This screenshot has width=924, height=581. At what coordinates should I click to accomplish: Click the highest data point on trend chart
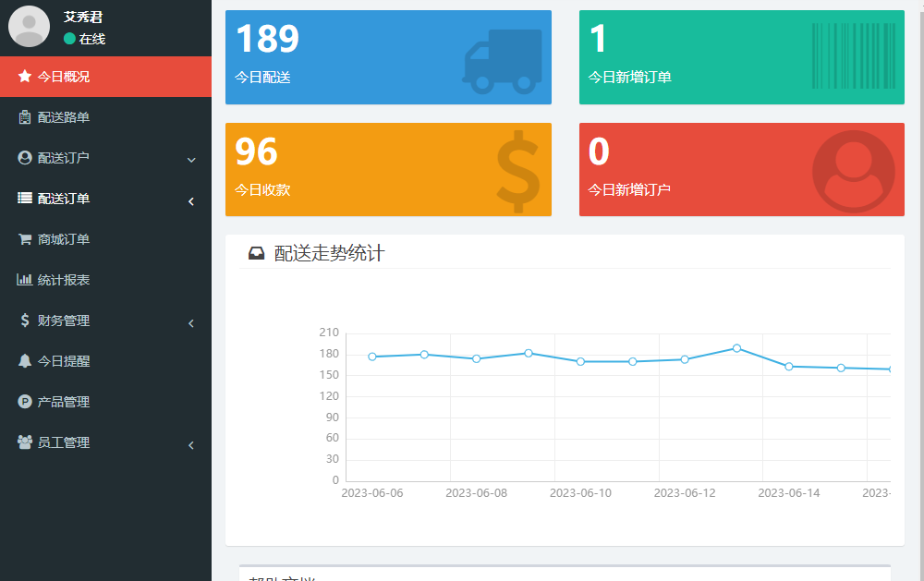pyautogui.click(x=736, y=348)
